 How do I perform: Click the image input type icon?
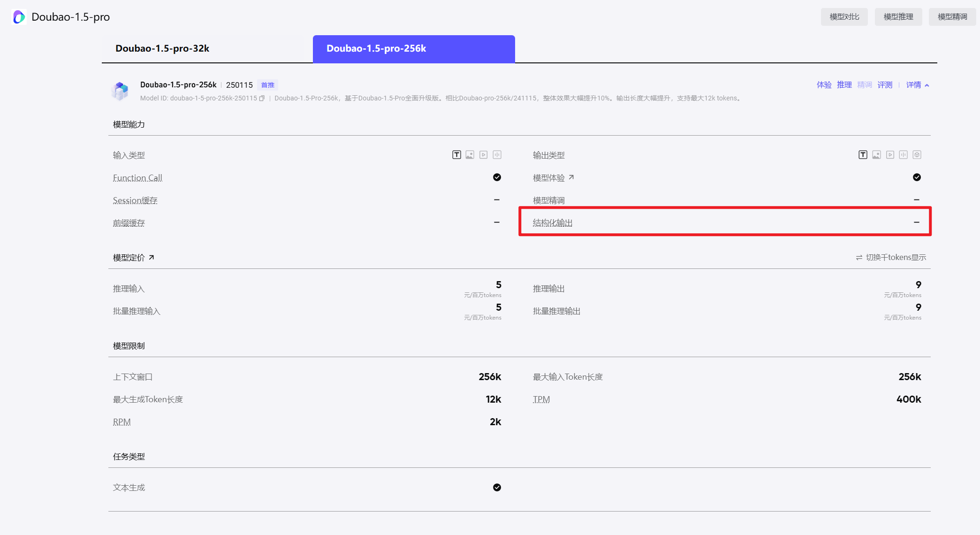point(470,155)
